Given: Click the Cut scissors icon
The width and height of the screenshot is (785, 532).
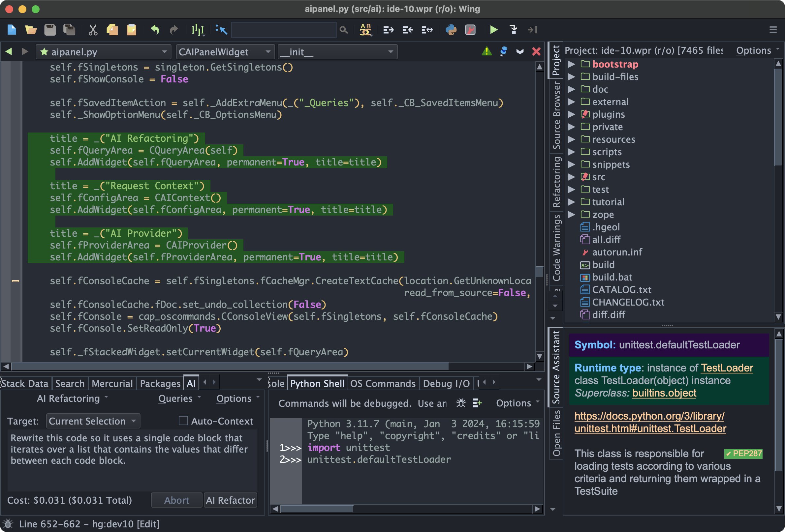Looking at the screenshot, I should [93, 30].
